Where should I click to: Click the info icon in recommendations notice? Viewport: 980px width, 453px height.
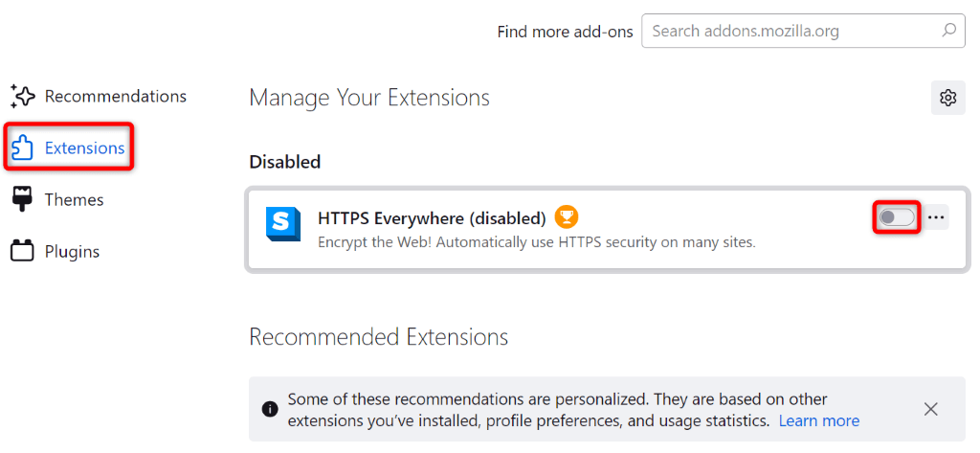tap(271, 409)
